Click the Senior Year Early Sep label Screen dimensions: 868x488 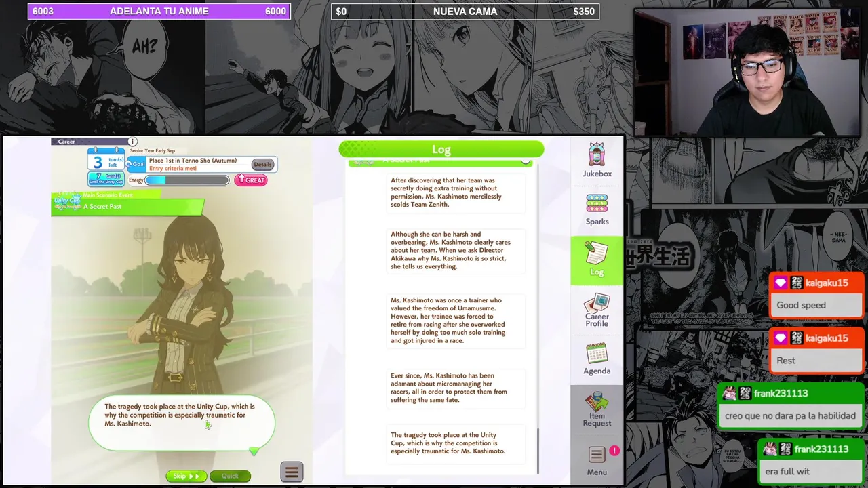(153, 150)
